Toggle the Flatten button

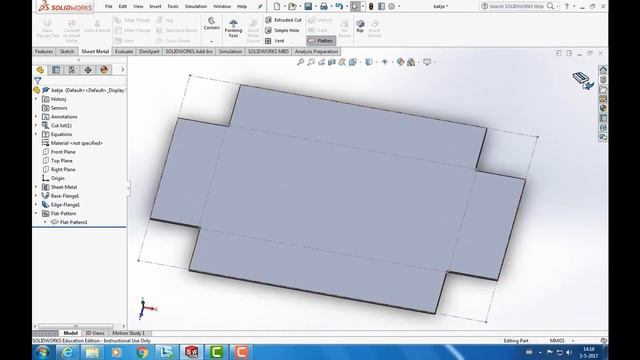(x=321, y=41)
